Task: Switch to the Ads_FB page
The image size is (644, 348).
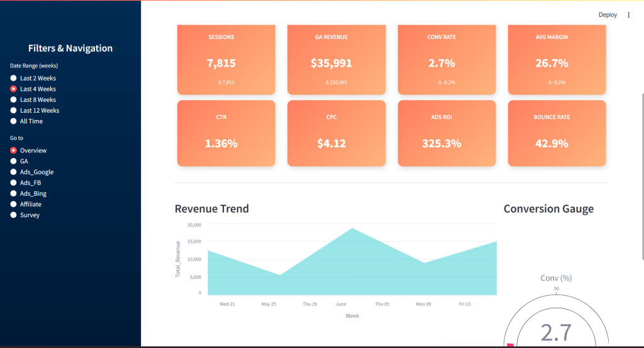Action: pos(14,183)
